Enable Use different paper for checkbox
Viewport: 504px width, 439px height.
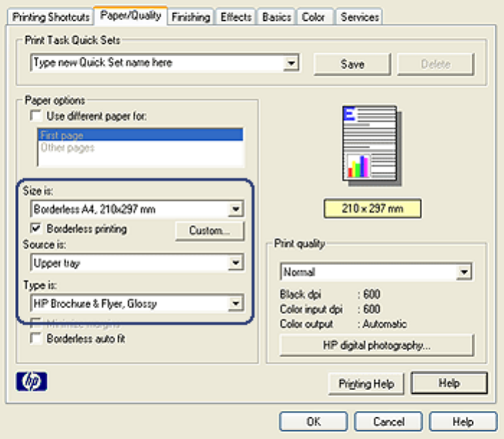36,116
